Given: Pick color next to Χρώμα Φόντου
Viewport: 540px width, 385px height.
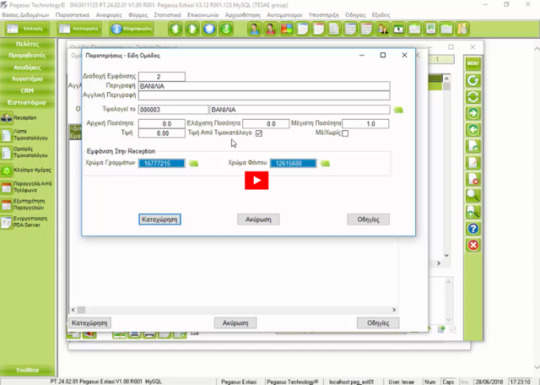Looking at the screenshot, I should coord(325,163).
